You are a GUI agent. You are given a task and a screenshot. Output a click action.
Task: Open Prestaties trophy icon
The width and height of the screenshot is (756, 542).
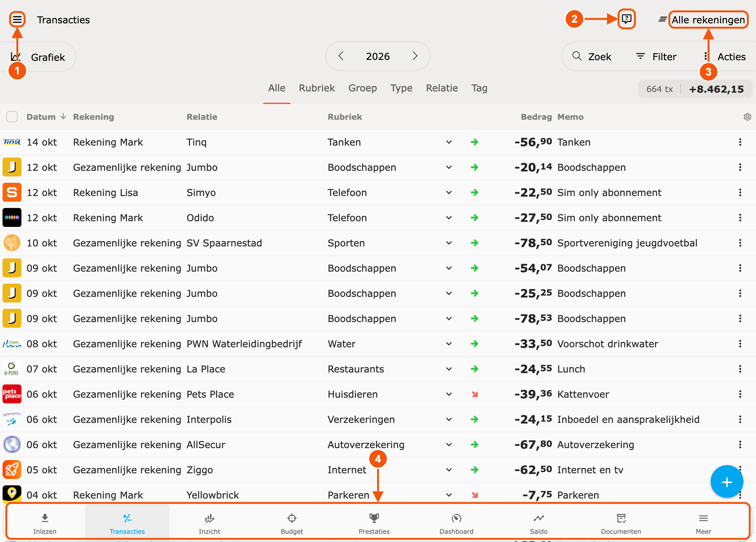[x=374, y=518]
